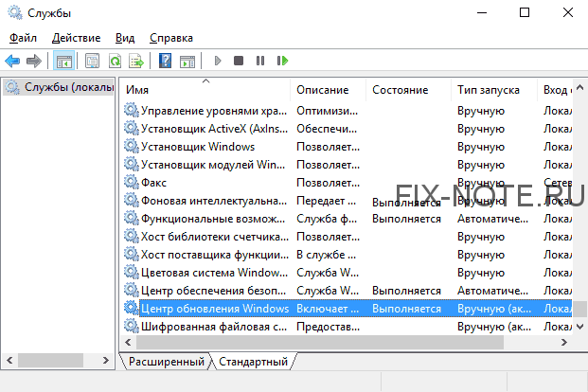Viewport: 588px width, 392px height.
Task: Sort by the Состояние column header
Action: 408,90
